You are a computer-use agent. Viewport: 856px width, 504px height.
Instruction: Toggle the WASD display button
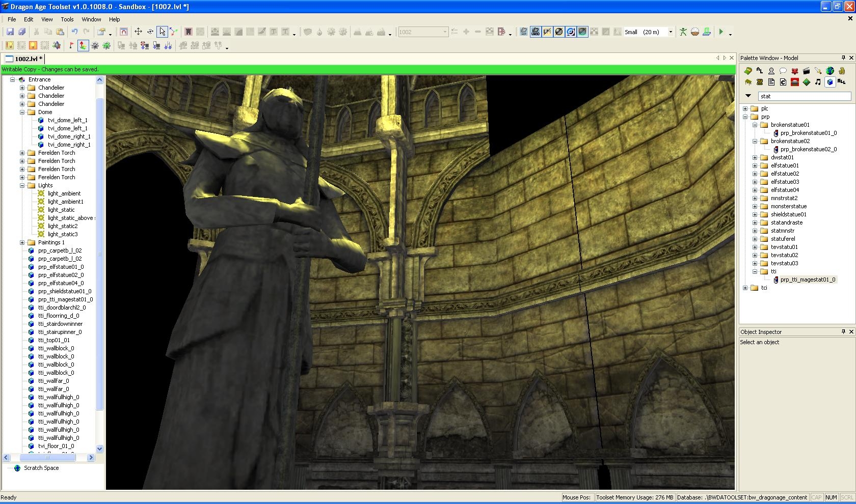(x=536, y=32)
